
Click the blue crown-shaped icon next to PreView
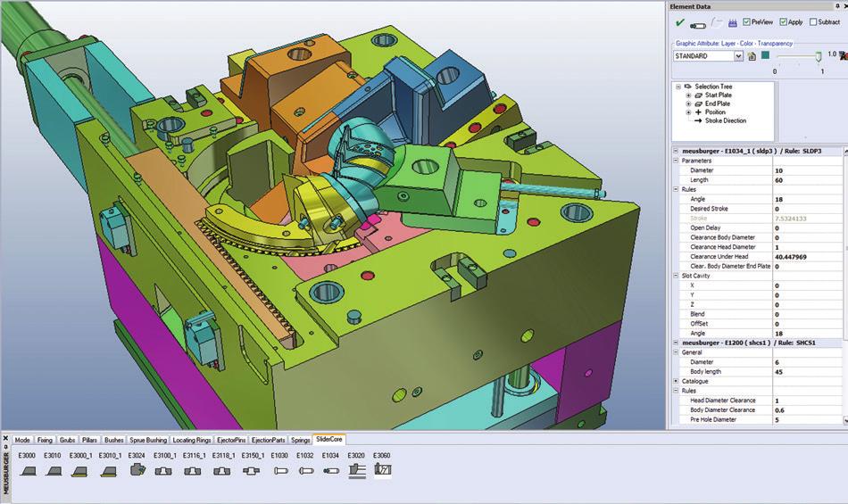pos(732,23)
